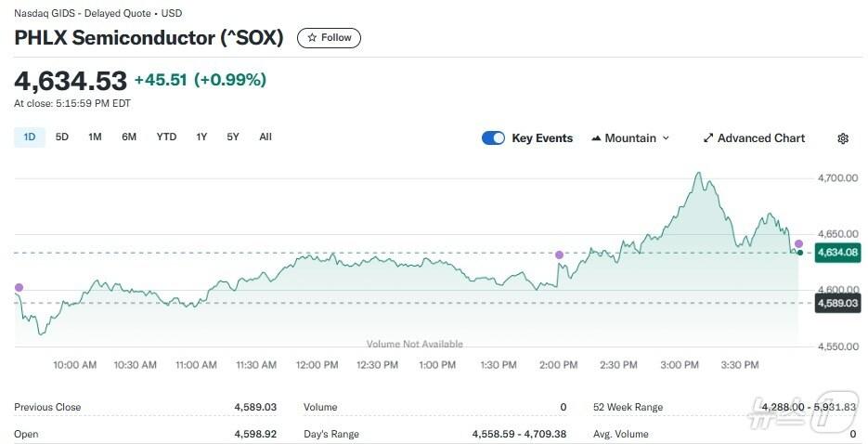This screenshot has height=444, width=868.
Task: Switch to the 1M range
Action: point(95,137)
